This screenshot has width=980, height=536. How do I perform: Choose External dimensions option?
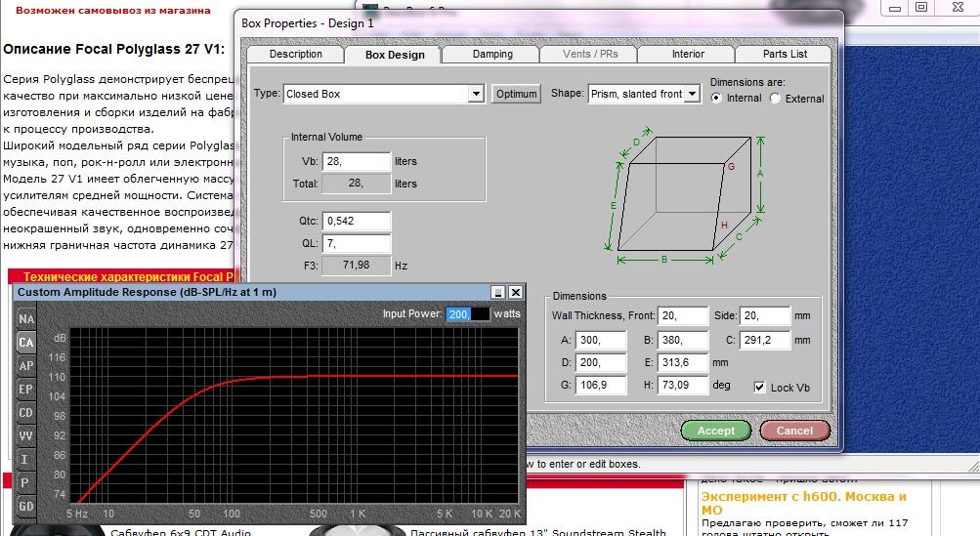(x=776, y=99)
